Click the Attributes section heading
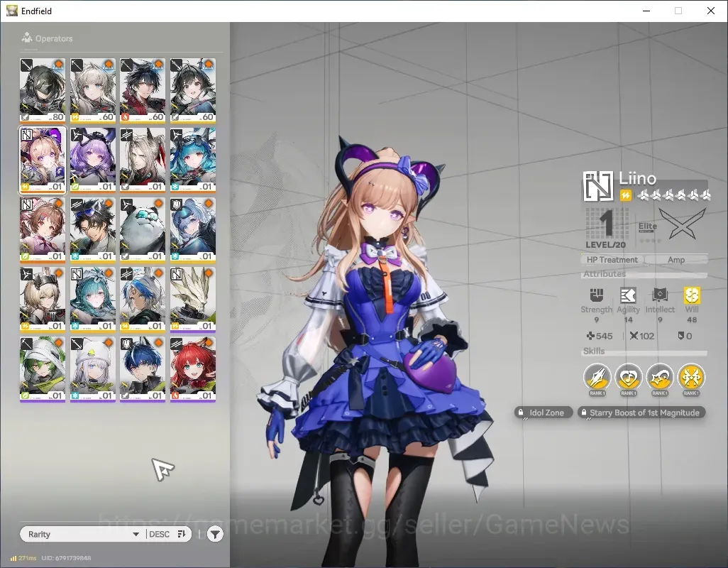This screenshot has width=728, height=568. [x=605, y=274]
